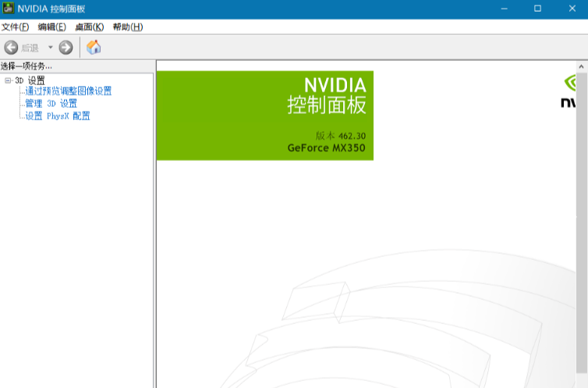
Task: Open 设置 PhysX 配置 link
Action: click(x=58, y=116)
